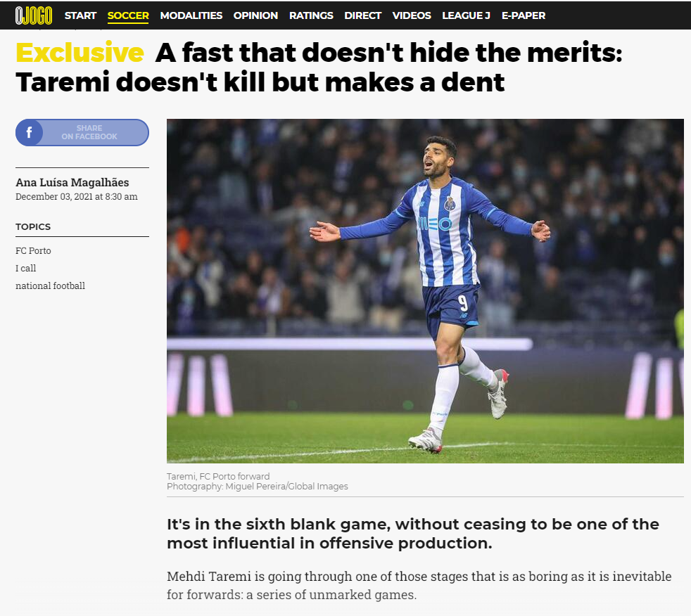Screen dimensions: 691x616
Task: Click the Facebook f icon
Action: (29, 132)
